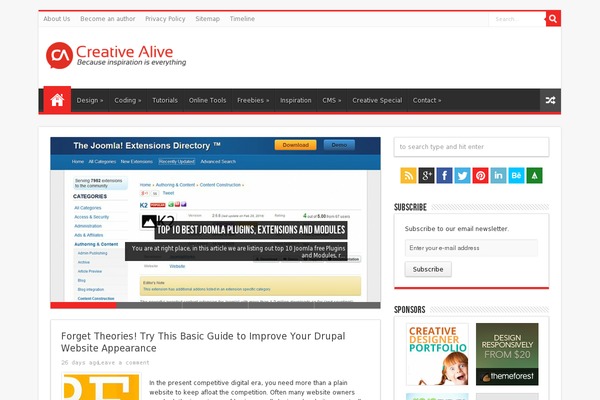Open the Drupal article thumbnail image

[101, 387]
